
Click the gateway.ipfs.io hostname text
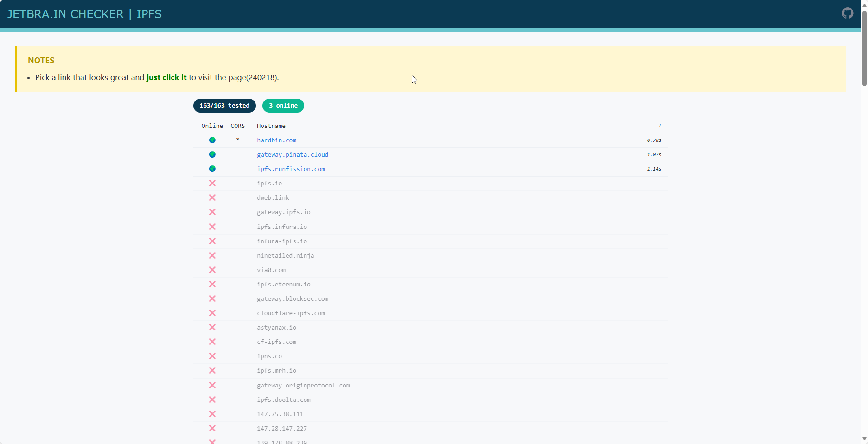pyautogui.click(x=284, y=212)
